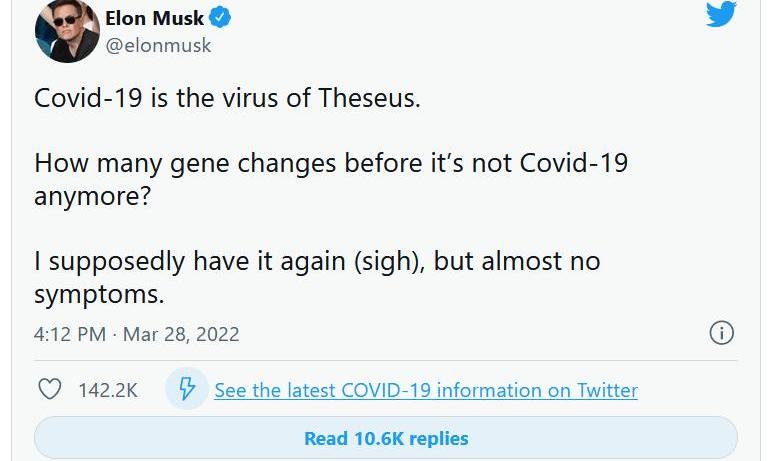This screenshot has height=461, width=772.
Task: Open Elon Musk's profile picture
Action: pyautogui.click(x=67, y=31)
